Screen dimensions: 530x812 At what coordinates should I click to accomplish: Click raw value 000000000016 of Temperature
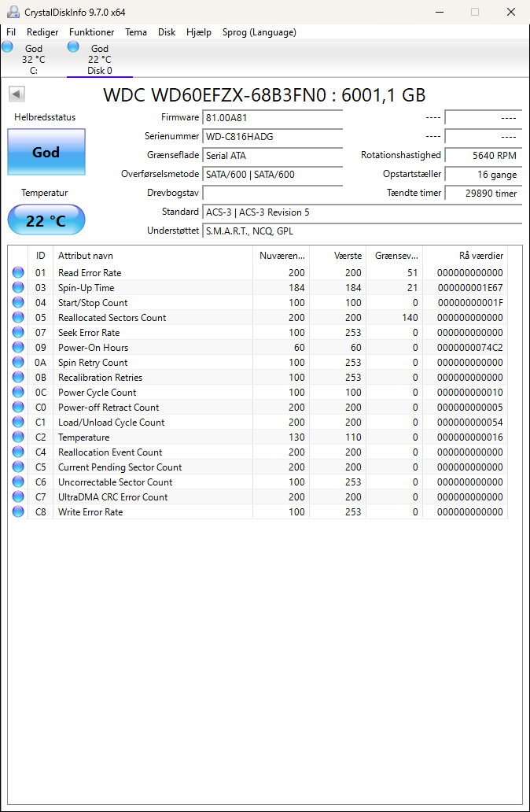click(470, 437)
